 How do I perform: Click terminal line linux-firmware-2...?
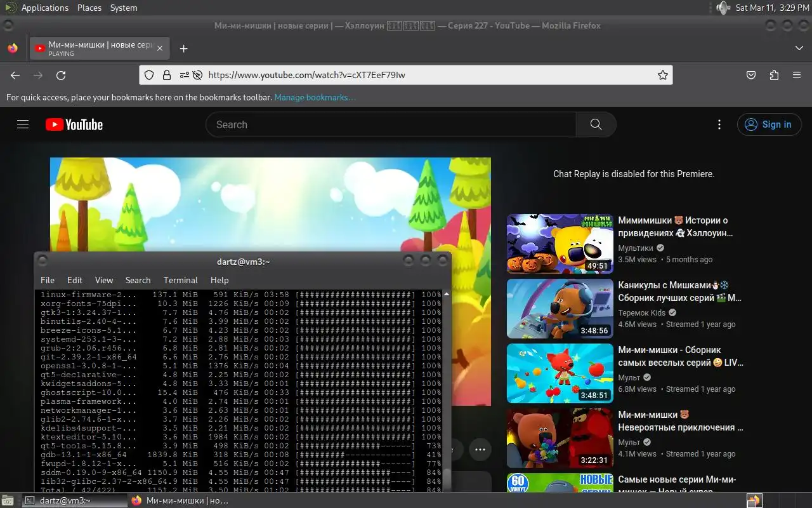coord(240,295)
